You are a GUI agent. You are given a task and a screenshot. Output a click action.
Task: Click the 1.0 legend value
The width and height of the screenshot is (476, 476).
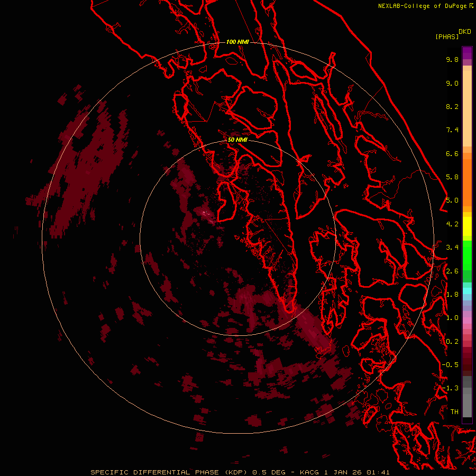coord(452,318)
